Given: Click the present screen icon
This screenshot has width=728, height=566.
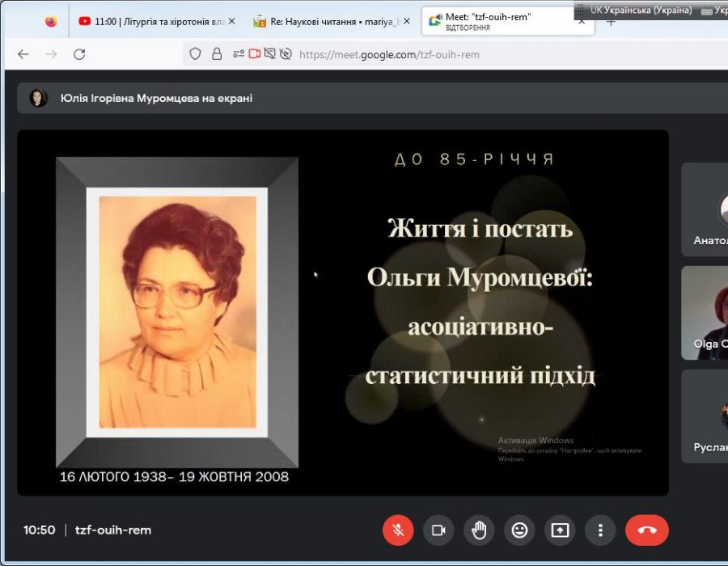Looking at the screenshot, I should coord(560,530).
